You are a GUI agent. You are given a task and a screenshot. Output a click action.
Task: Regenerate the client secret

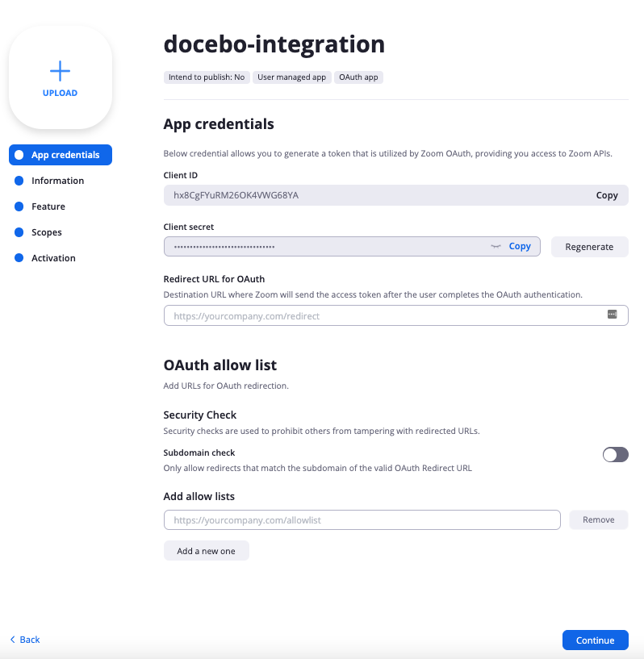coord(589,247)
